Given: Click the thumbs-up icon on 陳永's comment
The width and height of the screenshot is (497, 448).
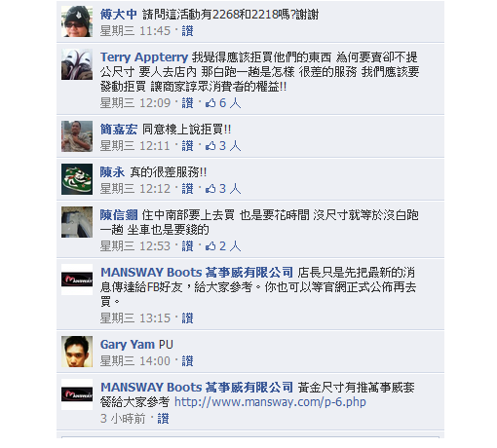Looking at the screenshot, I should (210, 189).
